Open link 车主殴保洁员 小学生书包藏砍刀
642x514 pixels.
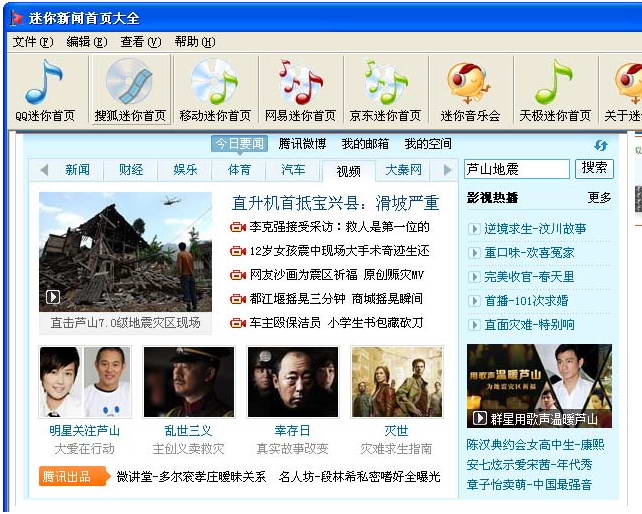click(336, 323)
